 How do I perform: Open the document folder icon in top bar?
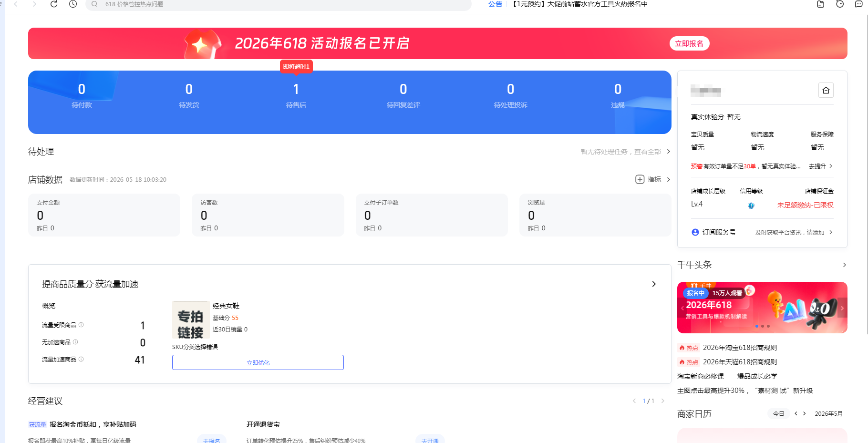(x=821, y=4)
